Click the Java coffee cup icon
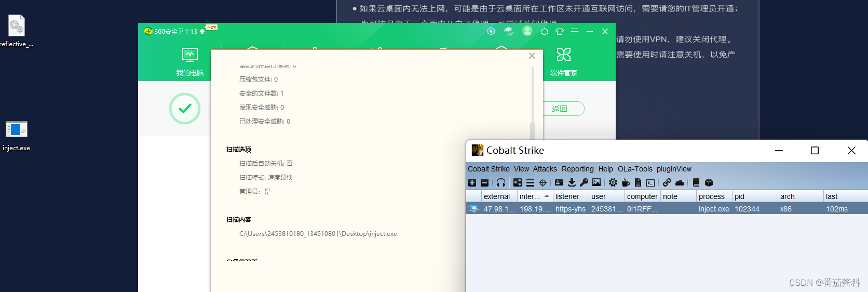This screenshot has width=868, height=292. (x=626, y=182)
